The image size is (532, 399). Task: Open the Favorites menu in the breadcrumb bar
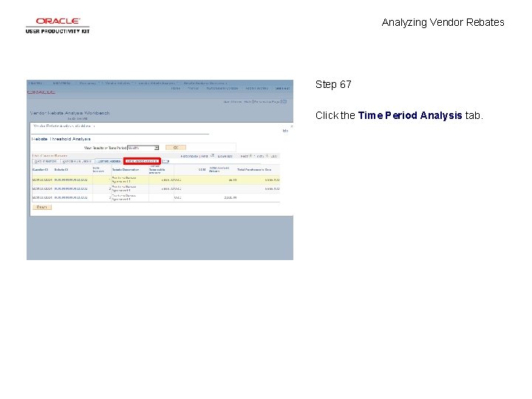(36, 83)
